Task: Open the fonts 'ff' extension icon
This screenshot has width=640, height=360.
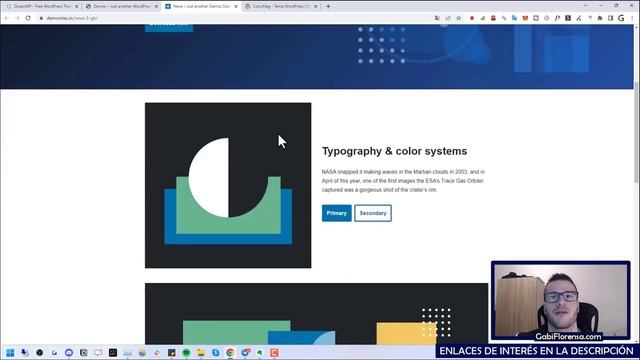Action: tap(557, 18)
